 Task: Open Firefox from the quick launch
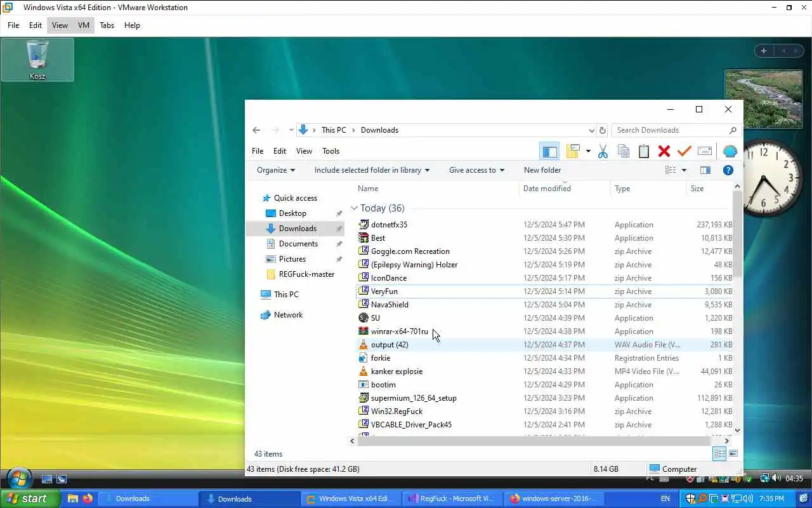click(x=88, y=498)
